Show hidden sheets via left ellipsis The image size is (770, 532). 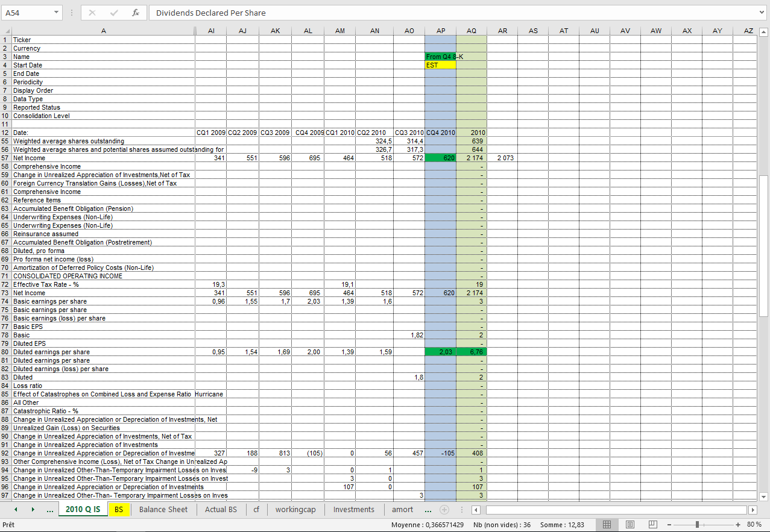tap(49, 510)
